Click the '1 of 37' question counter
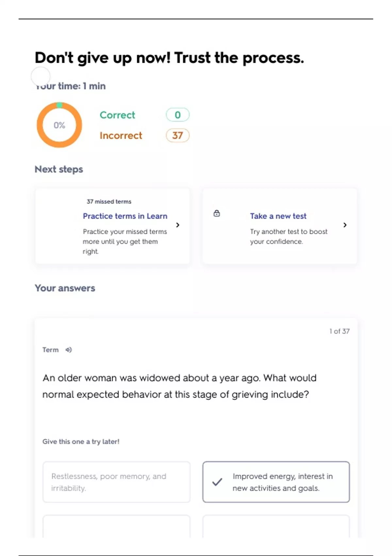 [x=339, y=331]
